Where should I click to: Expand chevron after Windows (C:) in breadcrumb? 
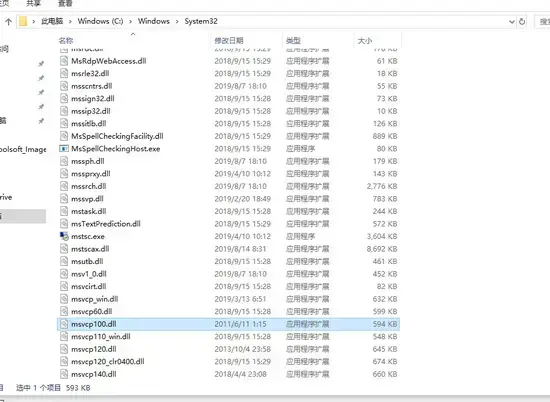[130, 22]
